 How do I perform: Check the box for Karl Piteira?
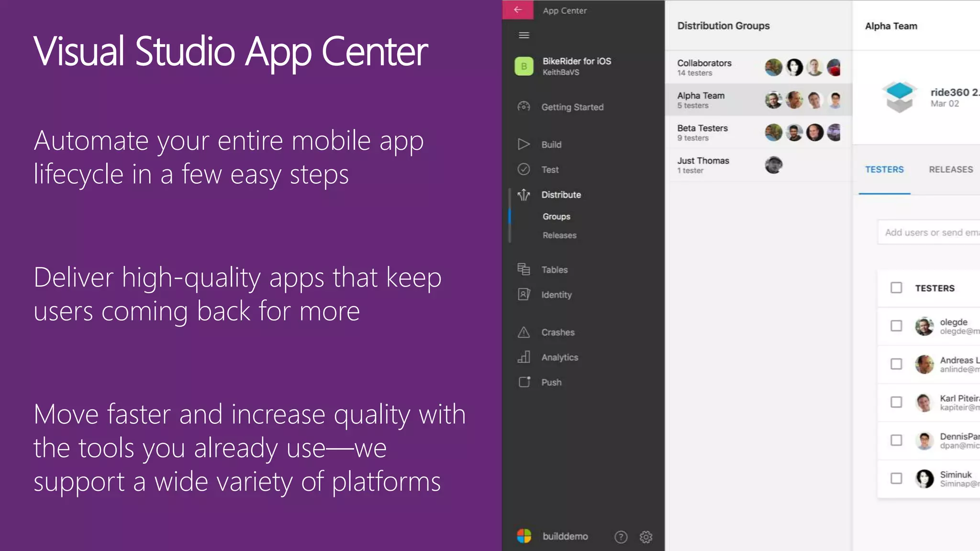(x=896, y=402)
